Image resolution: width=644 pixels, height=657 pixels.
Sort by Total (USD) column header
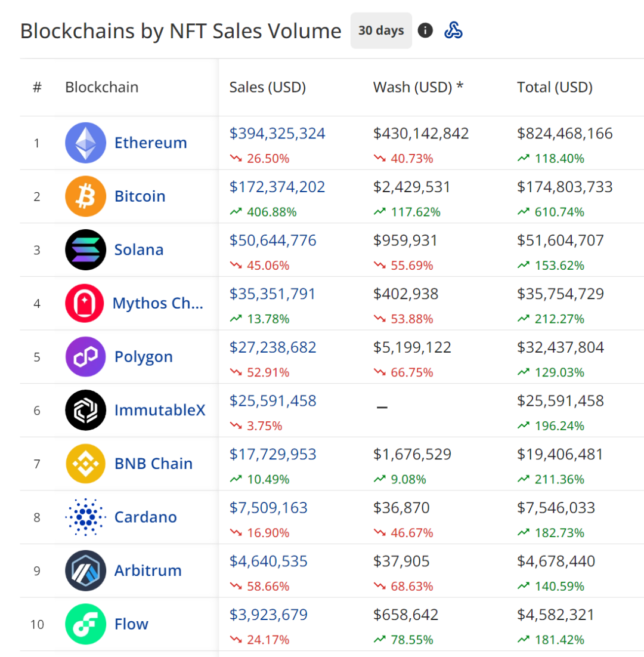pos(555,87)
